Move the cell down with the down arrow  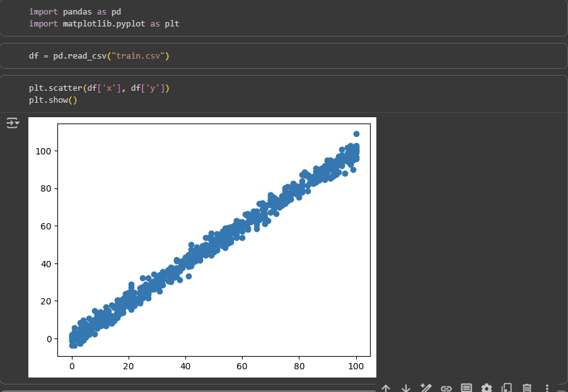[406, 388]
